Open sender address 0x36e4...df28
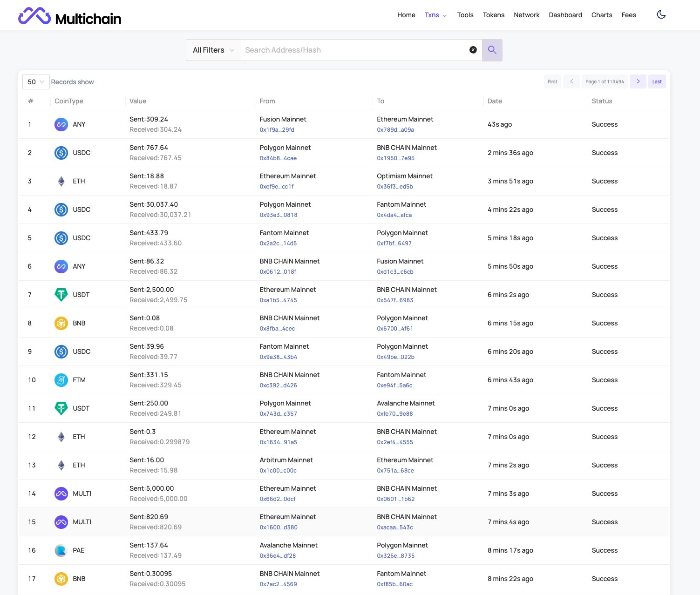Image resolution: width=700 pixels, height=595 pixels. tap(278, 556)
